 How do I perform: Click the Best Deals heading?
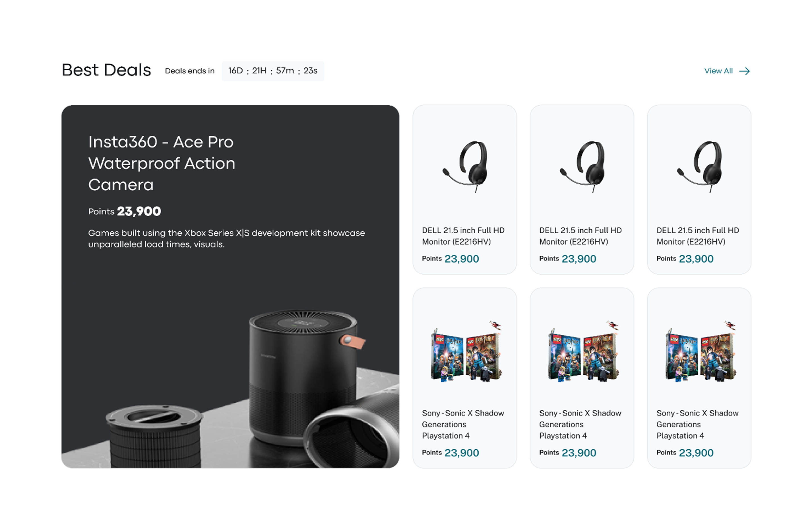(106, 70)
